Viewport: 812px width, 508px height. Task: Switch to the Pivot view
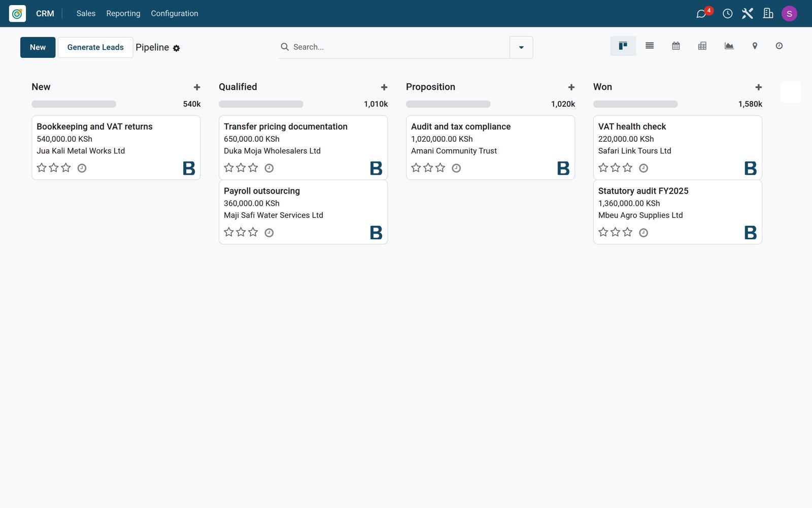tap(702, 46)
